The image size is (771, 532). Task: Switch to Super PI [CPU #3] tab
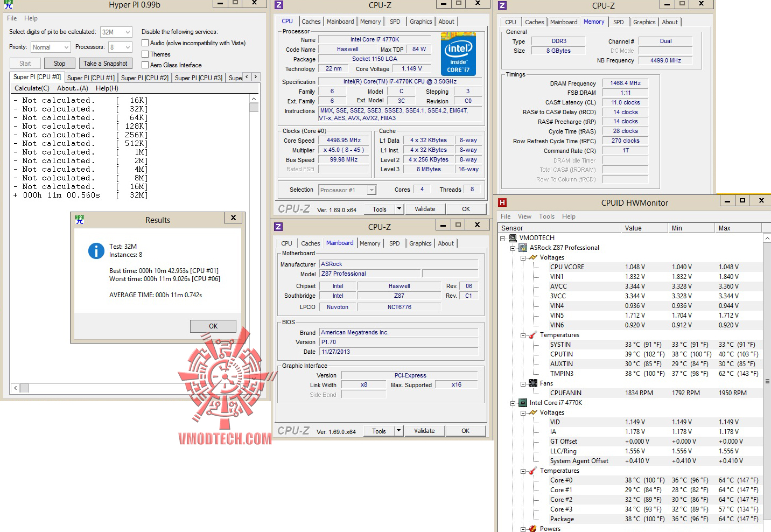(198, 78)
